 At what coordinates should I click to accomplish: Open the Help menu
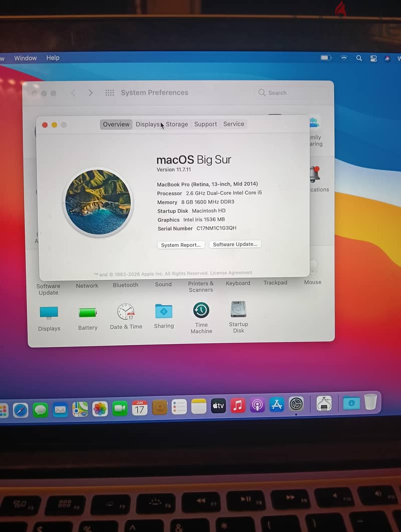pos(53,58)
